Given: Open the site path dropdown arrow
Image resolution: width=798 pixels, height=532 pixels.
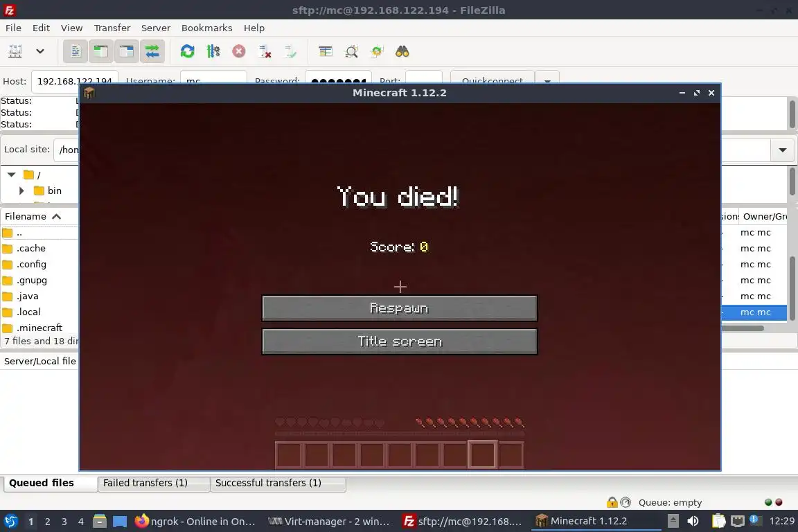Looking at the screenshot, I should click(782, 150).
